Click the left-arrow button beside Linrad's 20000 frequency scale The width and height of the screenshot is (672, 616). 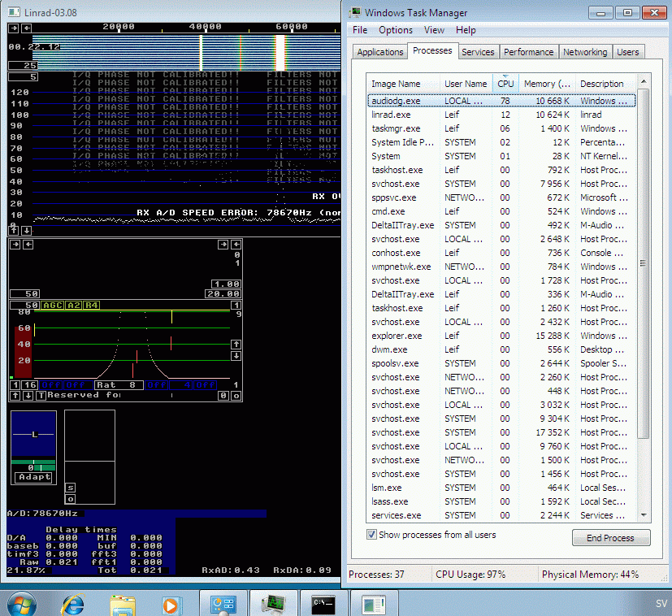(27, 28)
